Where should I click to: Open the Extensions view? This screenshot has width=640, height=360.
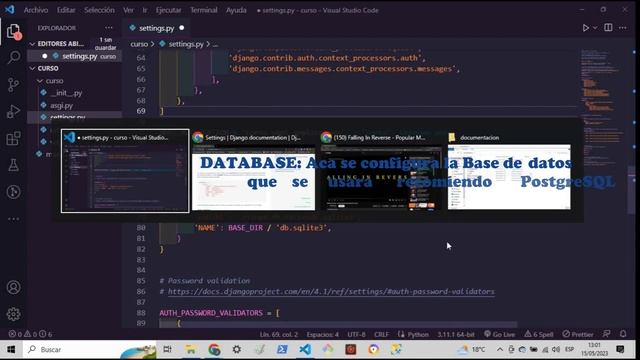coord(13,138)
